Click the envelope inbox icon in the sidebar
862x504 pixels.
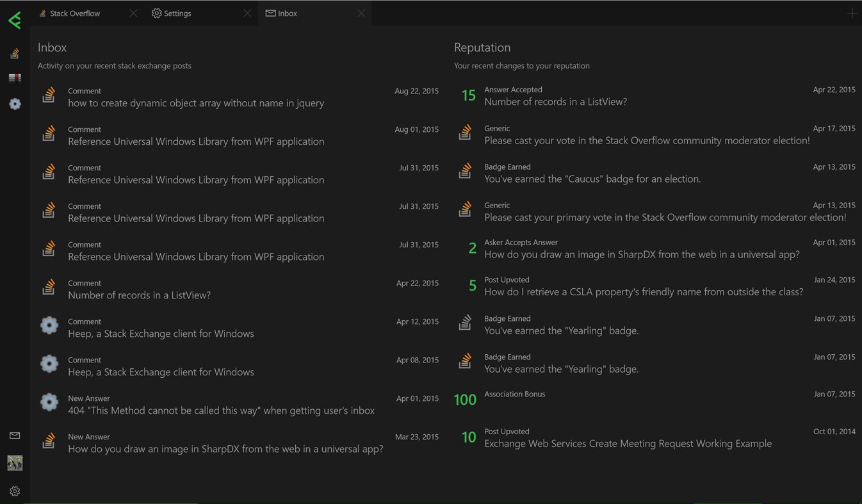(15, 435)
